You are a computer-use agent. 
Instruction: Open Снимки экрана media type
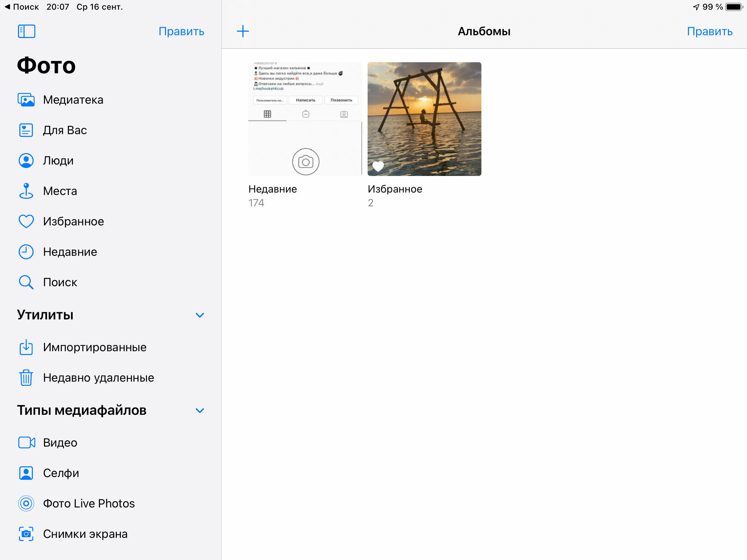pos(111,534)
